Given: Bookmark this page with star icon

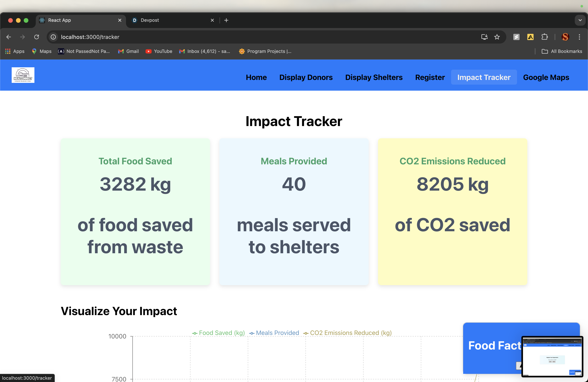Looking at the screenshot, I should tap(497, 37).
